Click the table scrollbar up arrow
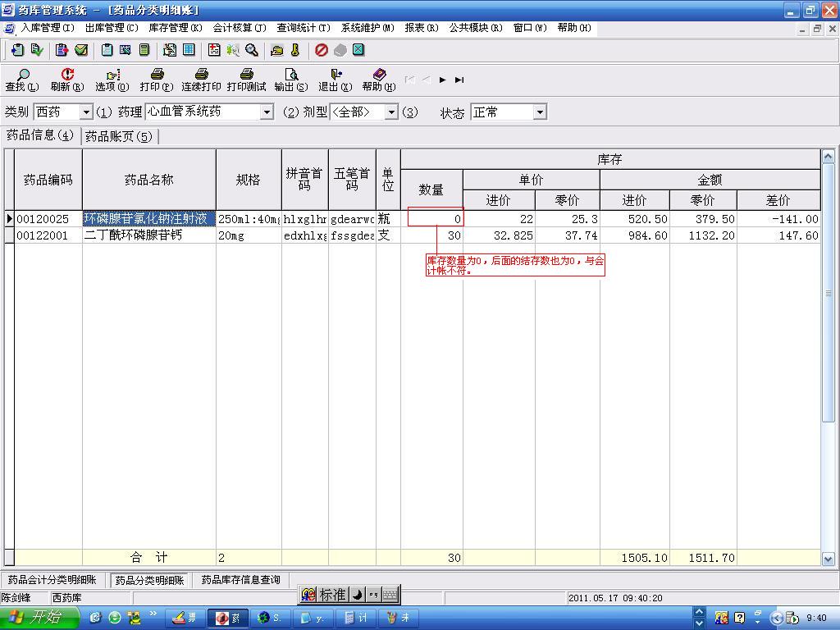The height and width of the screenshot is (630, 840). pos(828,157)
